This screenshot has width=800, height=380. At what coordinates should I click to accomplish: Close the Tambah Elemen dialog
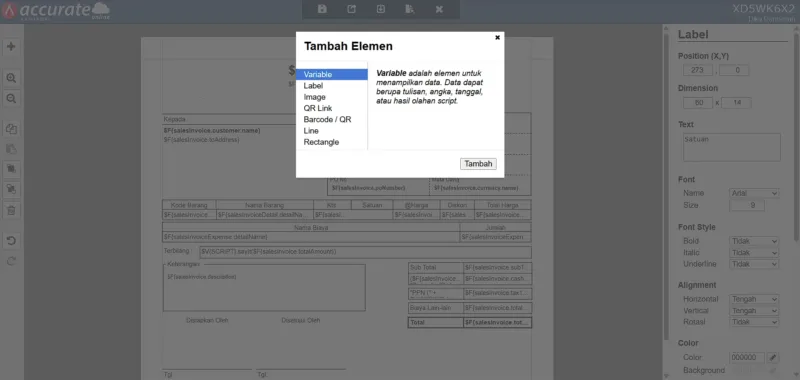[497, 37]
